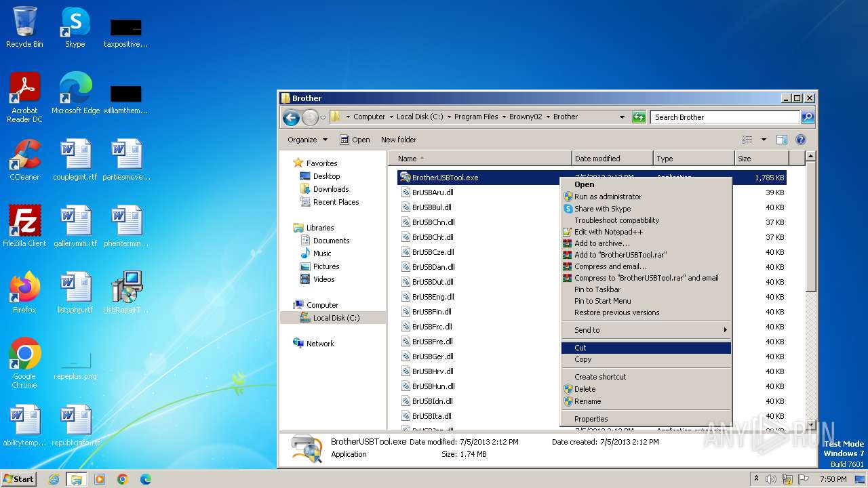Click New folder button
Viewport: 868px width, 488px height.
399,140
